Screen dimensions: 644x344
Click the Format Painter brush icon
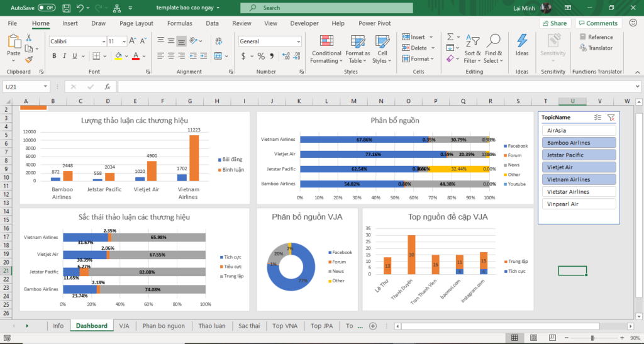29,60
